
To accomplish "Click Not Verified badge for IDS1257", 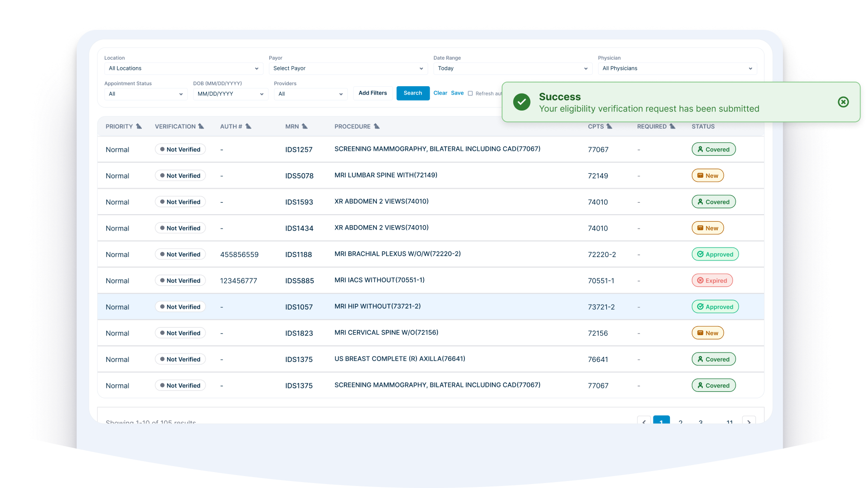I will coord(180,149).
